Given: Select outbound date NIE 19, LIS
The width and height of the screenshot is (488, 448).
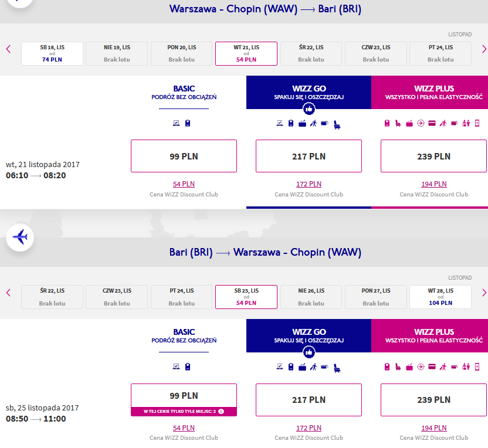Looking at the screenshot, I should (x=117, y=53).
